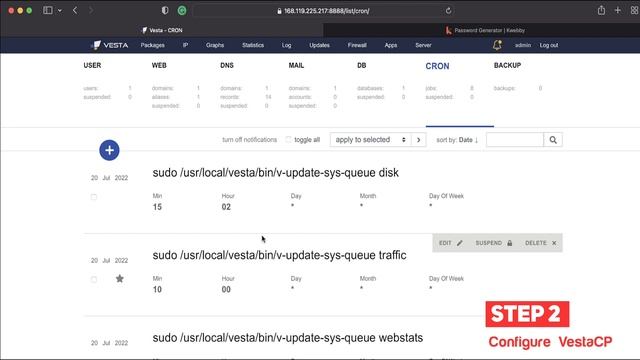640x360 pixels.
Task: Open the Updates menu item
Action: click(x=319, y=45)
